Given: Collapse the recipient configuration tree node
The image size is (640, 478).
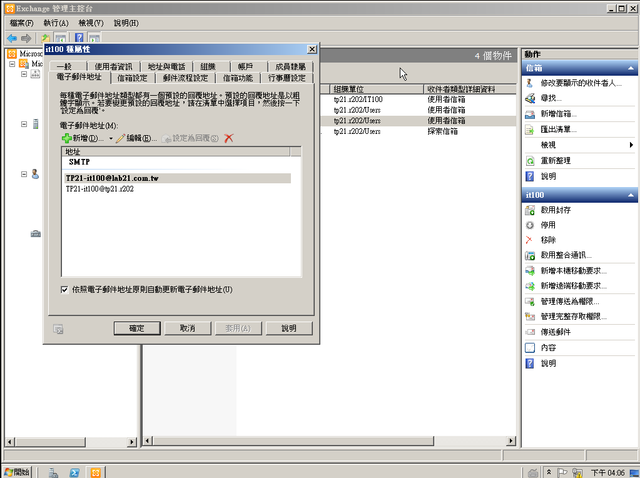Looking at the screenshot, I should point(24,174).
